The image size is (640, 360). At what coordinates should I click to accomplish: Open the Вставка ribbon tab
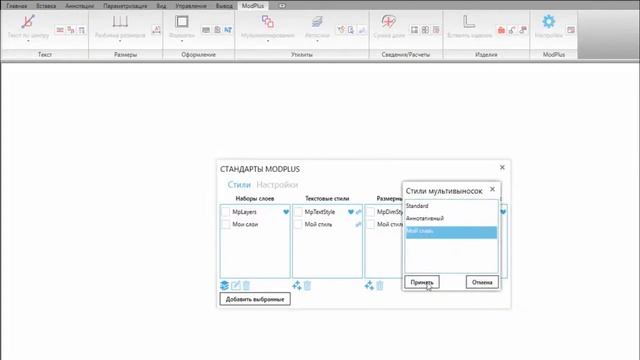click(46, 6)
